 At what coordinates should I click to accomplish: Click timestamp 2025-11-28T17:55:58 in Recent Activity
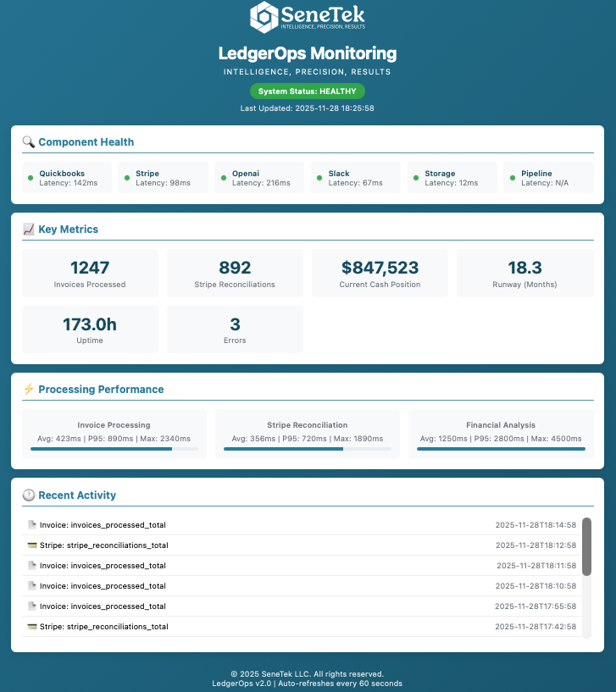tap(536, 606)
